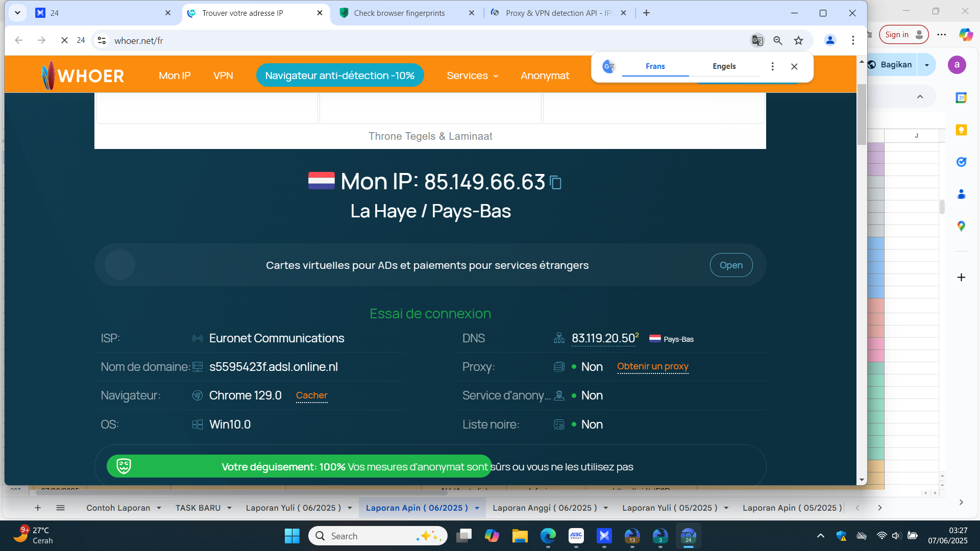Add a new sheet in the spreadsheet
Viewport: 980px width, 551px height.
click(38, 508)
